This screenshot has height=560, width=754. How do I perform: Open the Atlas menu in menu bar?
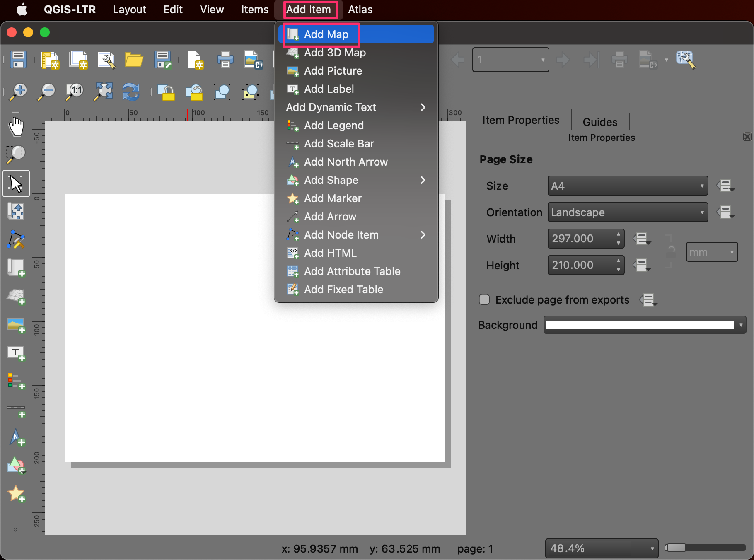pyautogui.click(x=360, y=10)
